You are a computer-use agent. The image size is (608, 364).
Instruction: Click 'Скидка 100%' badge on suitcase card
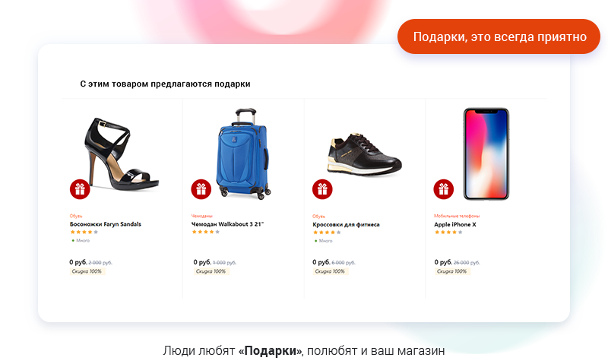click(211, 271)
